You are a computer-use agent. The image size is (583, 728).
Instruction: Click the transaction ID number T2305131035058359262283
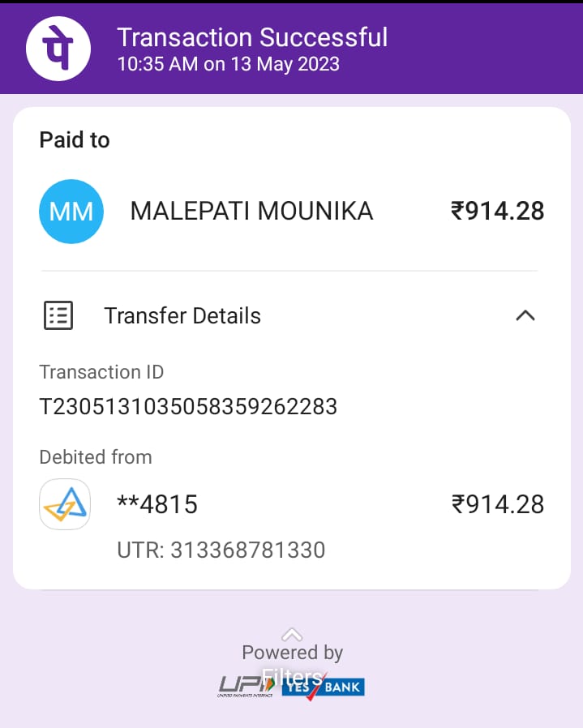pyautogui.click(x=188, y=406)
